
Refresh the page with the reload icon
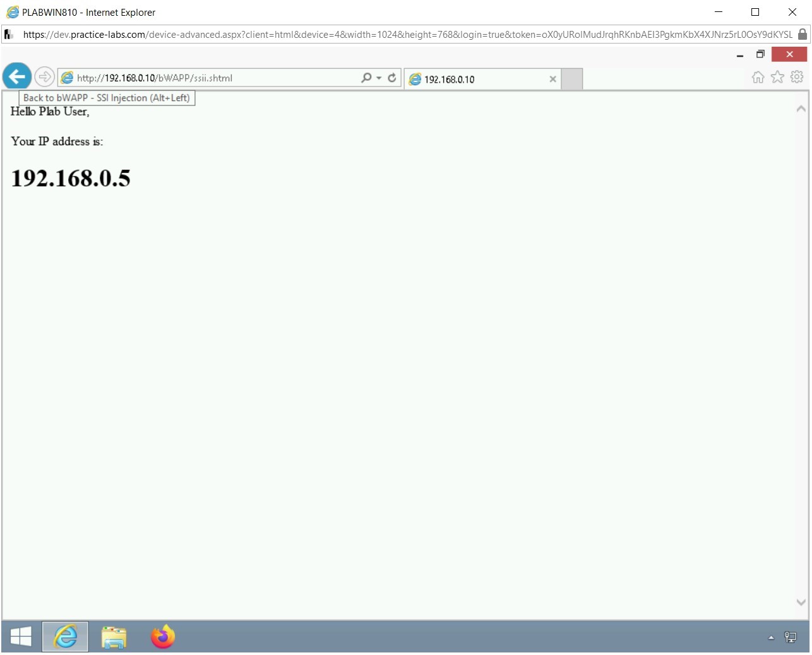(x=391, y=78)
